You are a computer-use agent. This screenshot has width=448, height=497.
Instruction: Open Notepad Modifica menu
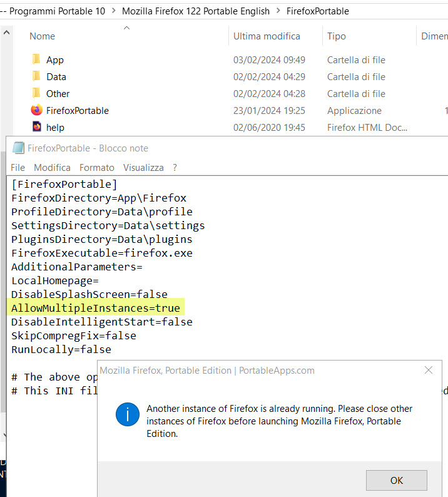[53, 167]
